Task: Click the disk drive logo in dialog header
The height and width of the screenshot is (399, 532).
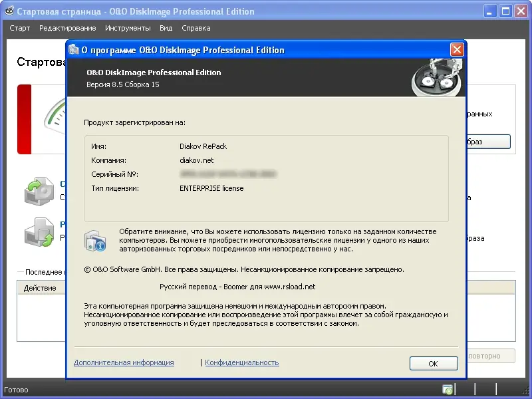Action: [x=437, y=77]
